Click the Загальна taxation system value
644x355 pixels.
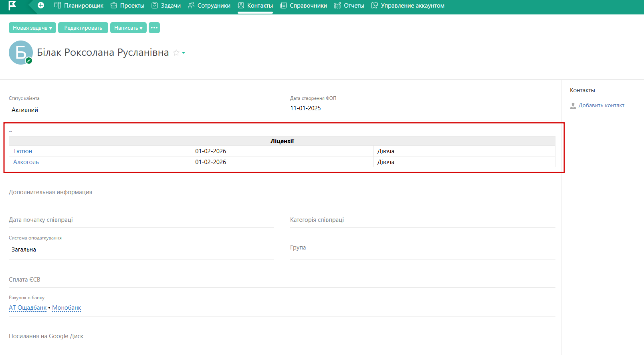24,250
